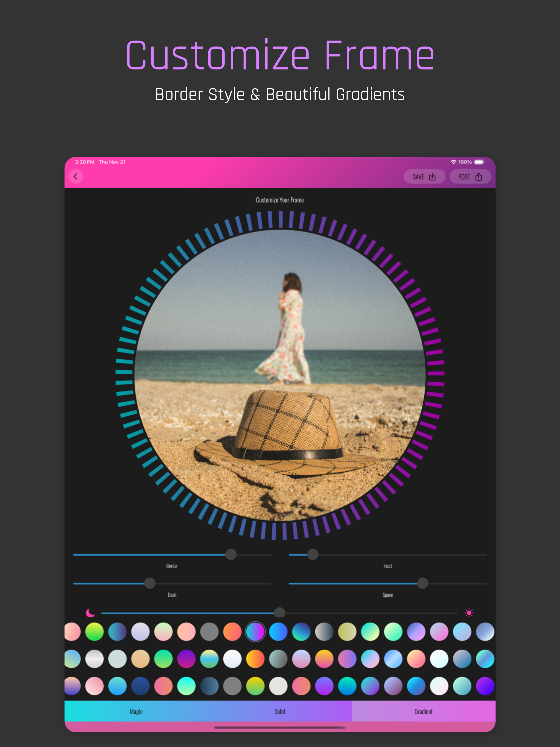
Task: Select the selected cyan-magenta ringed gradient swatch
Action: (255, 632)
